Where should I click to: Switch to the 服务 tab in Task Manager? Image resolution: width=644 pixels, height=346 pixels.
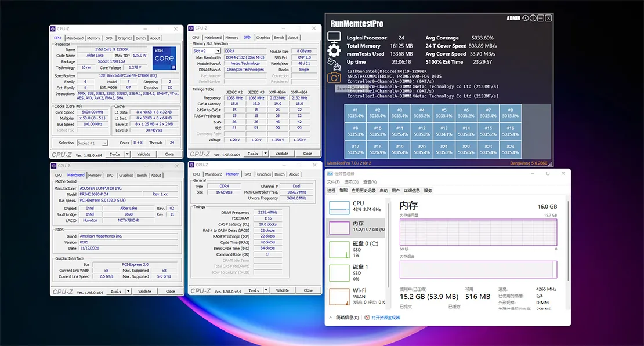coord(428,191)
